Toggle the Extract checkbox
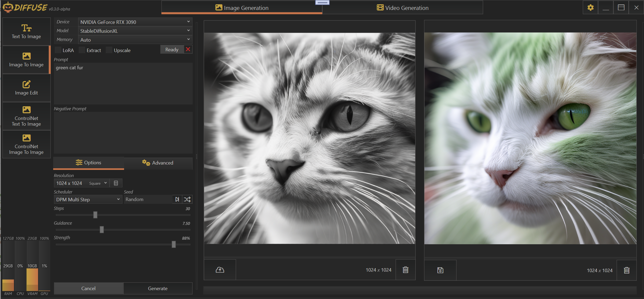 82,50
